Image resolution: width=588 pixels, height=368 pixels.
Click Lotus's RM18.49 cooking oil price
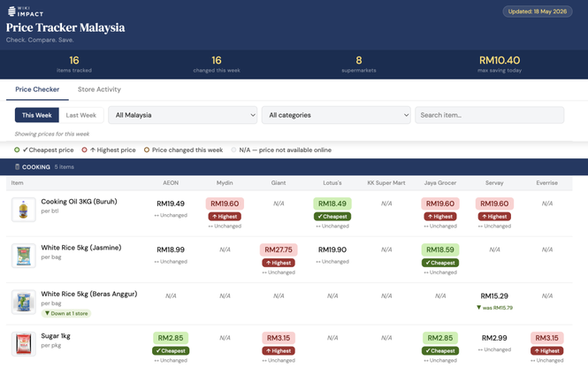point(332,203)
